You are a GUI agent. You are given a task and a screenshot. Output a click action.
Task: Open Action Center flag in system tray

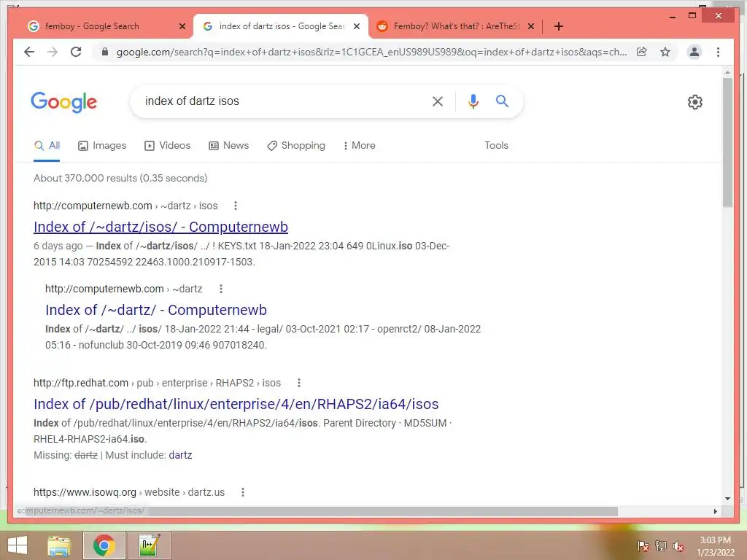(x=643, y=546)
